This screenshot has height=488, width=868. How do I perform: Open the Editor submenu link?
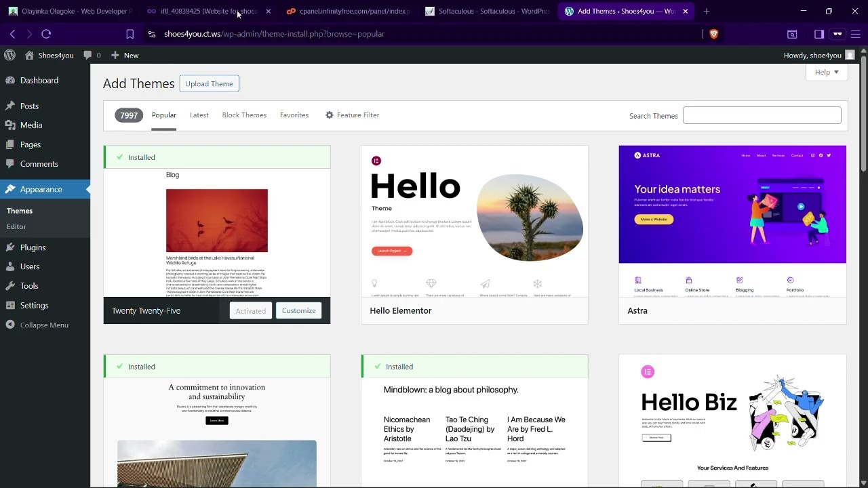coord(16,226)
